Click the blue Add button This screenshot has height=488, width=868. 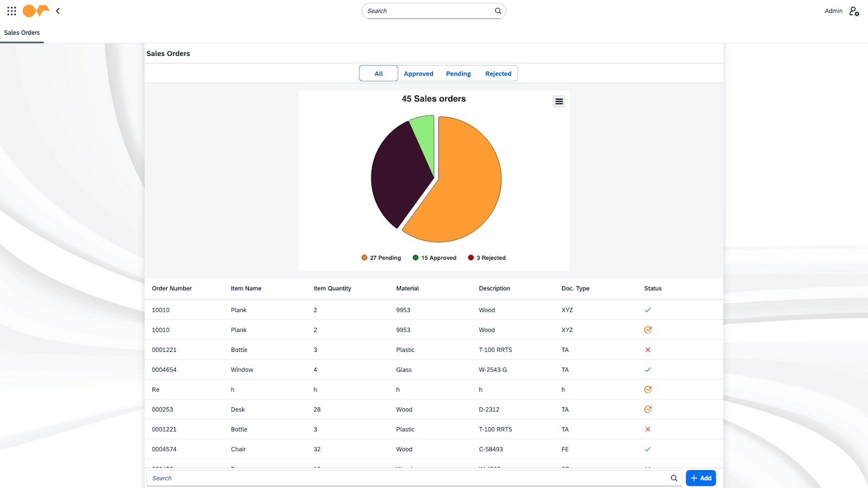[x=700, y=478]
